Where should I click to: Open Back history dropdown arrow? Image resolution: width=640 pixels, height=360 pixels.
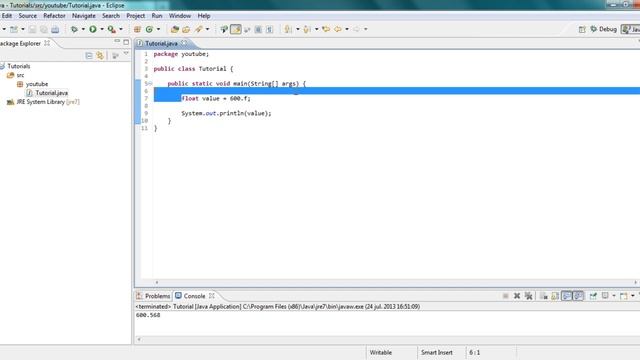coord(347,29)
